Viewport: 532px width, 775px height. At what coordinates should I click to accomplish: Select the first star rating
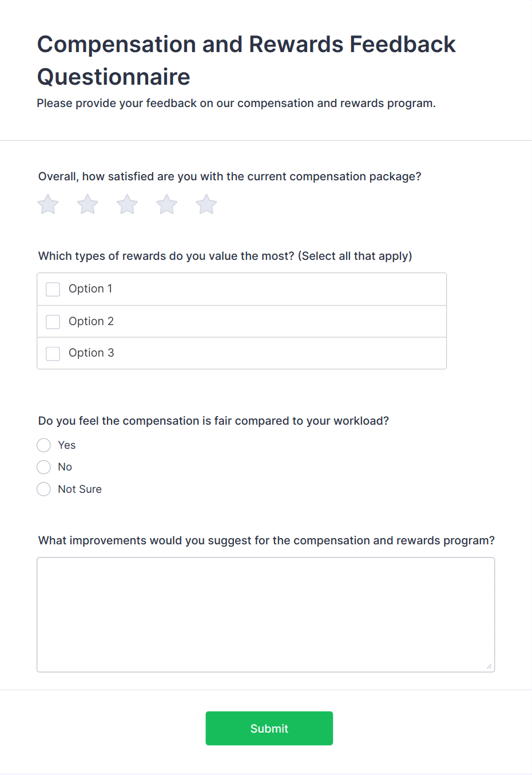pos(47,204)
